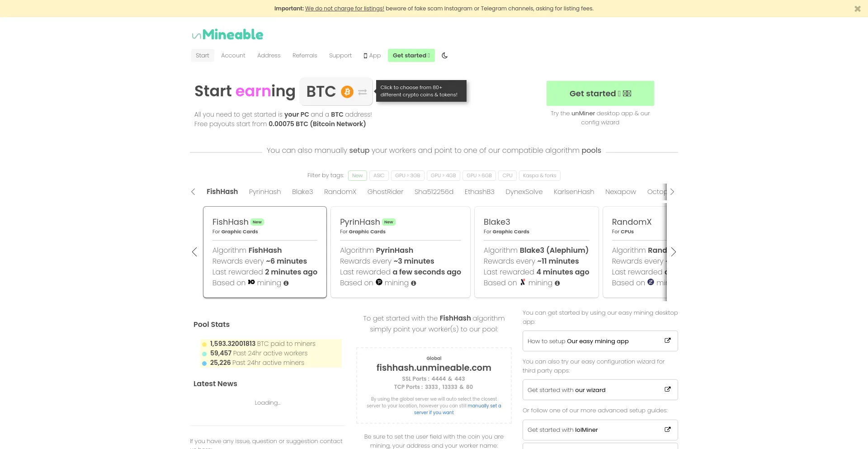Screen dimensions: 868x449
Task: Click info icon on Blake3 card
Action: [557, 283]
